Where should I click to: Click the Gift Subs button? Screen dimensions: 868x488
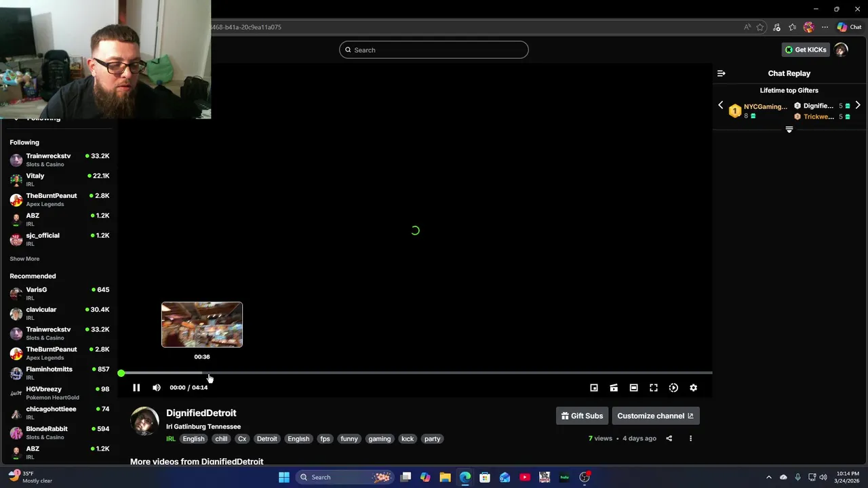pyautogui.click(x=582, y=416)
